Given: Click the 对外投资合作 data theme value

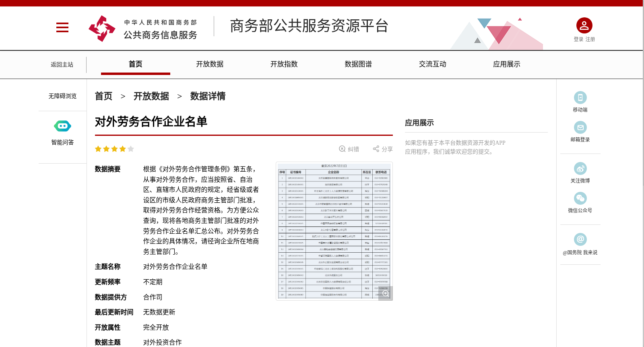Looking at the screenshot, I should (x=163, y=342).
